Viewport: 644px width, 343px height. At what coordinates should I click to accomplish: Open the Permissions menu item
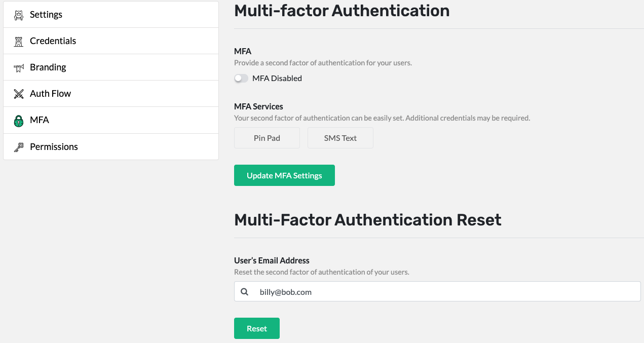111,147
